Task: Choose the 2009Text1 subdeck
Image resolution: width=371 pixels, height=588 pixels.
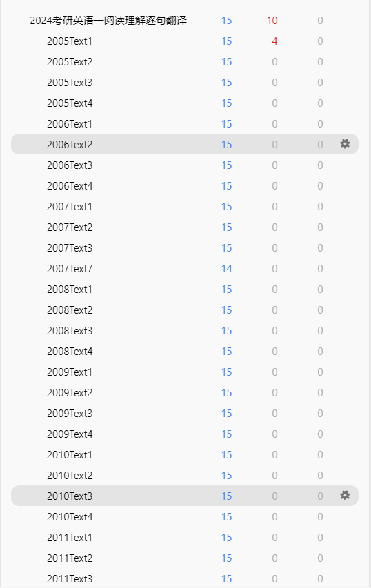Action: (70, 372)
